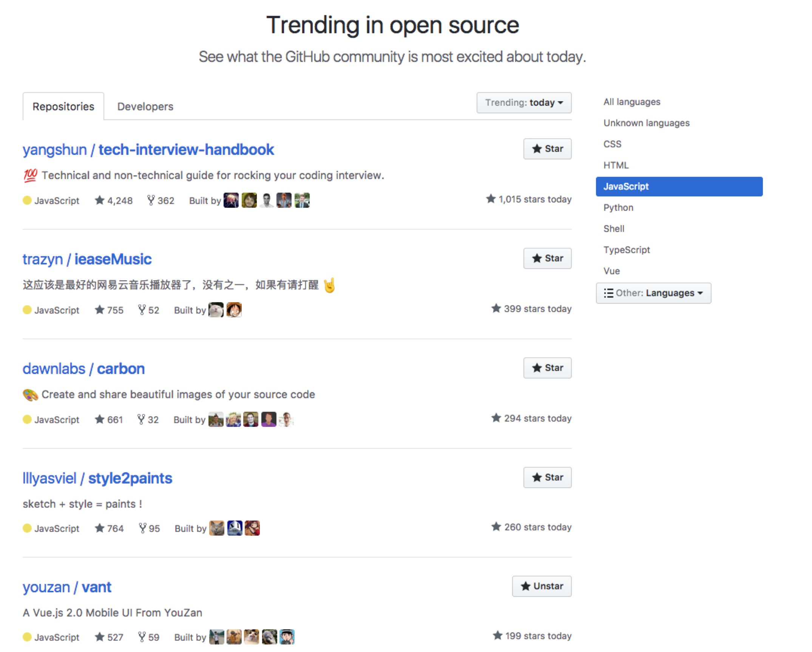Select All languages filter
The width and height of the screenshot is (812, 652).
(x=632, y=102)
